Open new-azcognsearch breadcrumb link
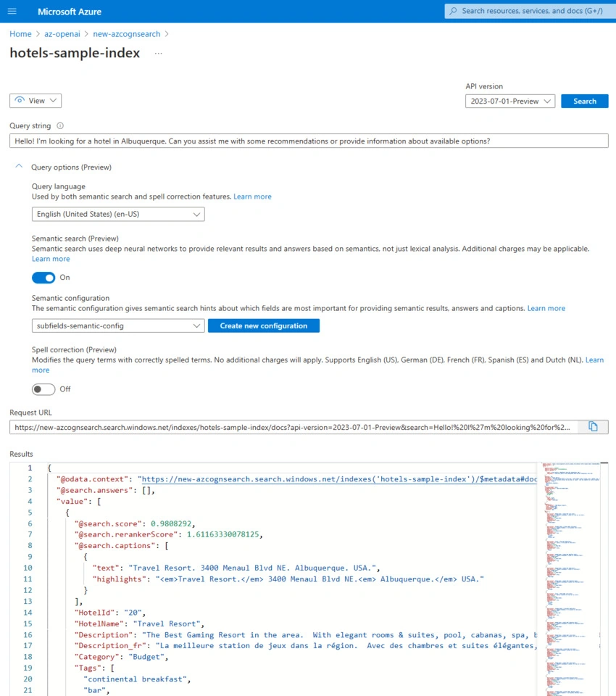The width and height of the screenshot is (616, 696). coord(127,34)
